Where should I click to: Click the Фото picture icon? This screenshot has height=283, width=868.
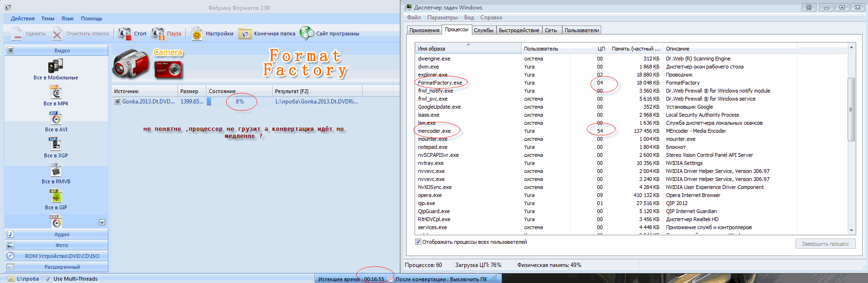point(10,245)
